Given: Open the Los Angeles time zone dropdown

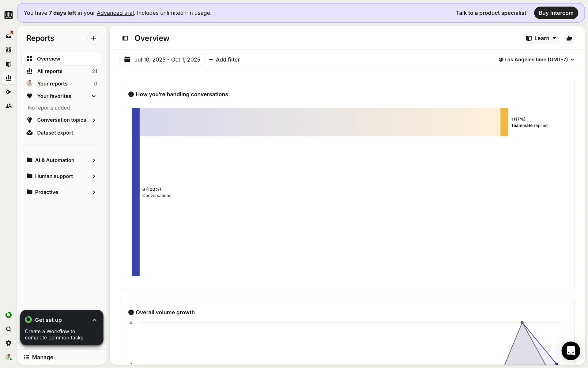Looking at the screenshot, I should 536,59.
